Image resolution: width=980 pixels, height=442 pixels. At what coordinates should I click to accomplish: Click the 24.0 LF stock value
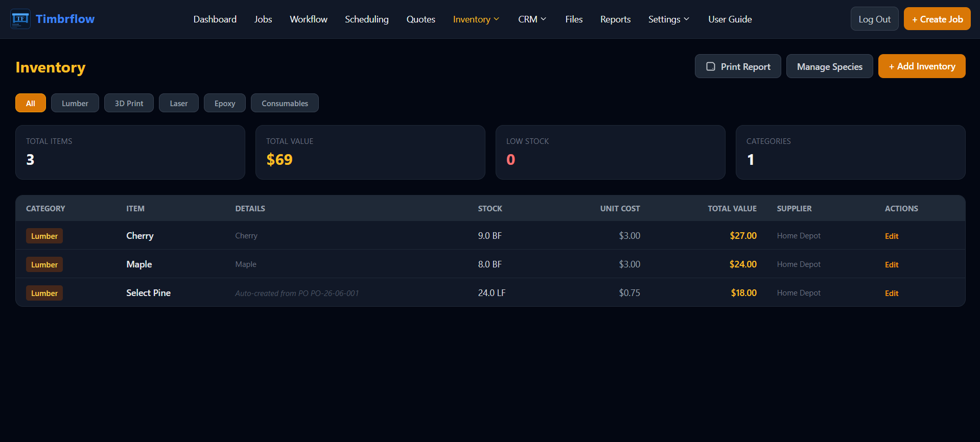(492, 293)
